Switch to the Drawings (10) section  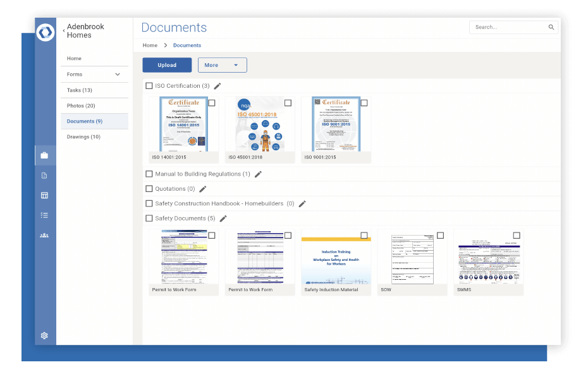83,136
